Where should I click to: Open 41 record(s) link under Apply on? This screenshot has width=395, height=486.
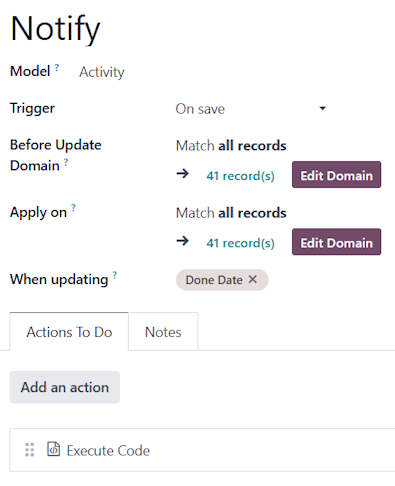point(240,243)
